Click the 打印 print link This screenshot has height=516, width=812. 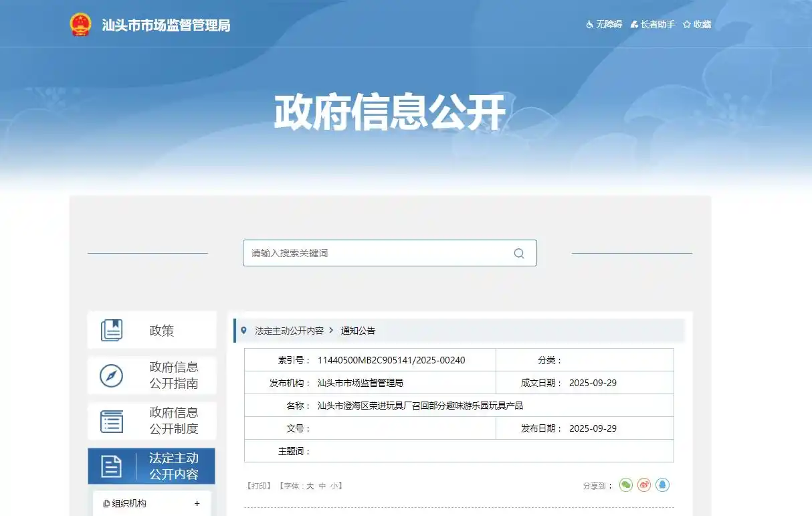coord(258,485)
